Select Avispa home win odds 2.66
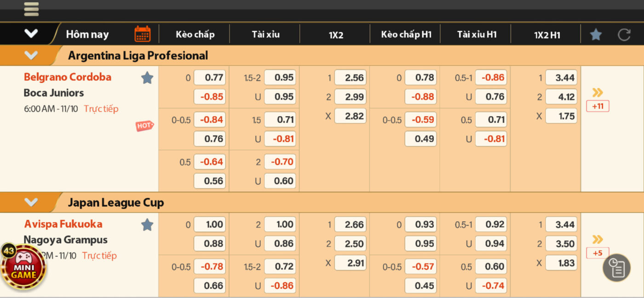The image size is (644, 298). pos(350,225)
